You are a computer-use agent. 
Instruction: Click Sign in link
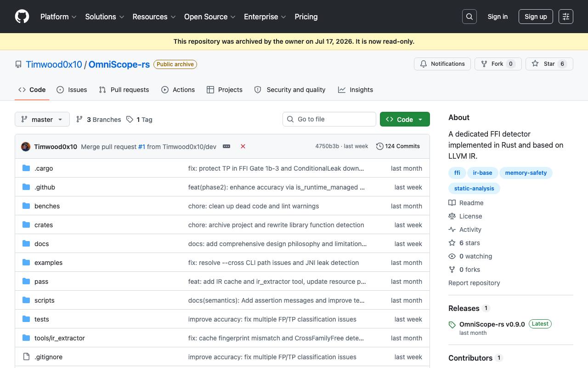point(498,17)
